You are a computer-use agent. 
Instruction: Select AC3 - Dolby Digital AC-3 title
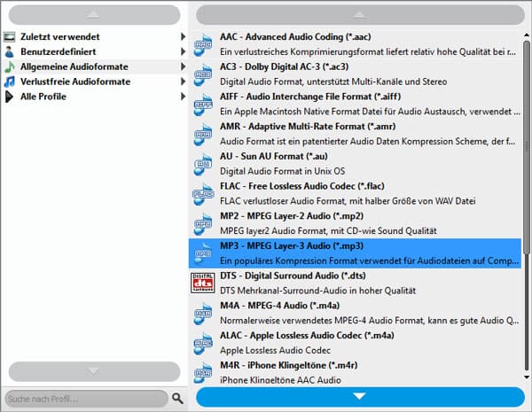point(284,66)
